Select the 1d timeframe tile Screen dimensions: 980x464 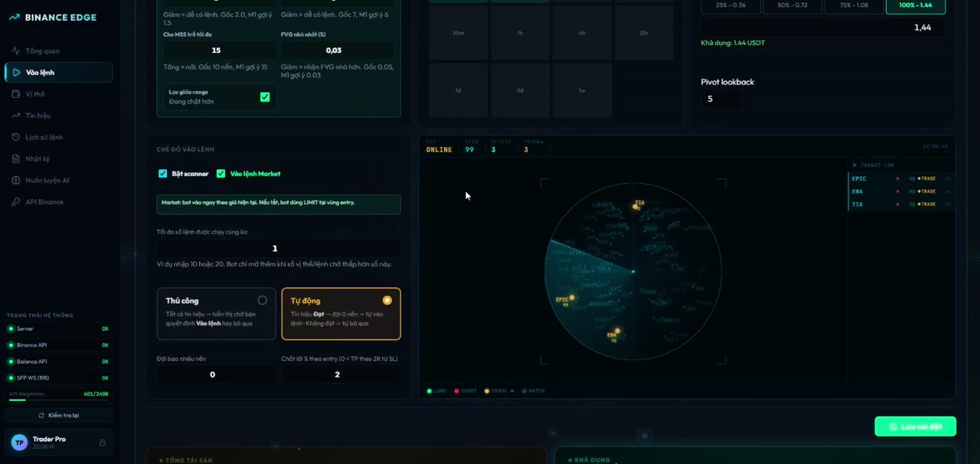[x=458, y=90]
